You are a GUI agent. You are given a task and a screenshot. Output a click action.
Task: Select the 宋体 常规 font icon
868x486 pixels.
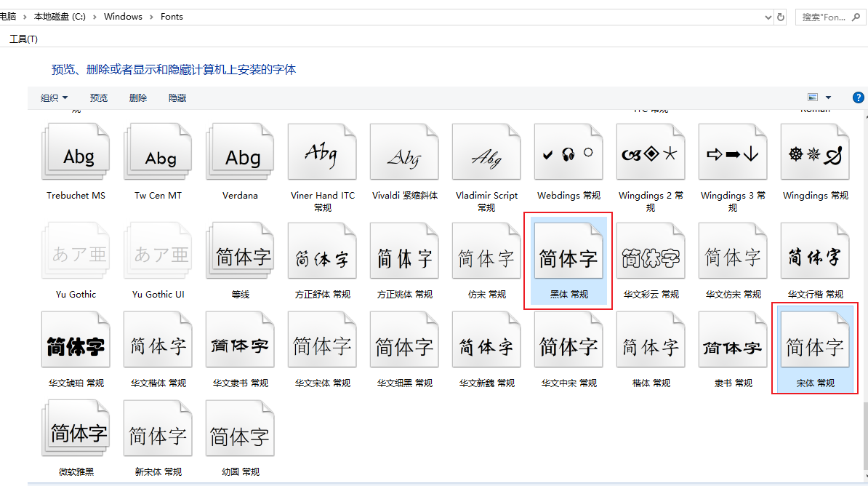[x=815, y=340]
